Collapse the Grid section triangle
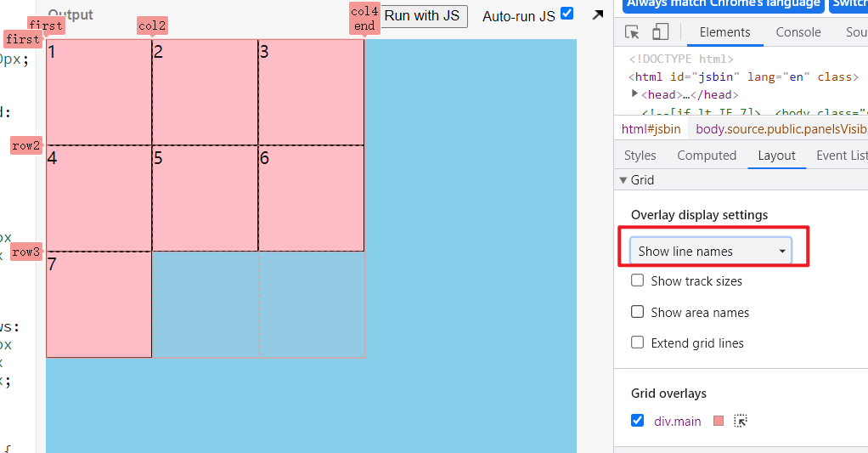 [623, 180]
